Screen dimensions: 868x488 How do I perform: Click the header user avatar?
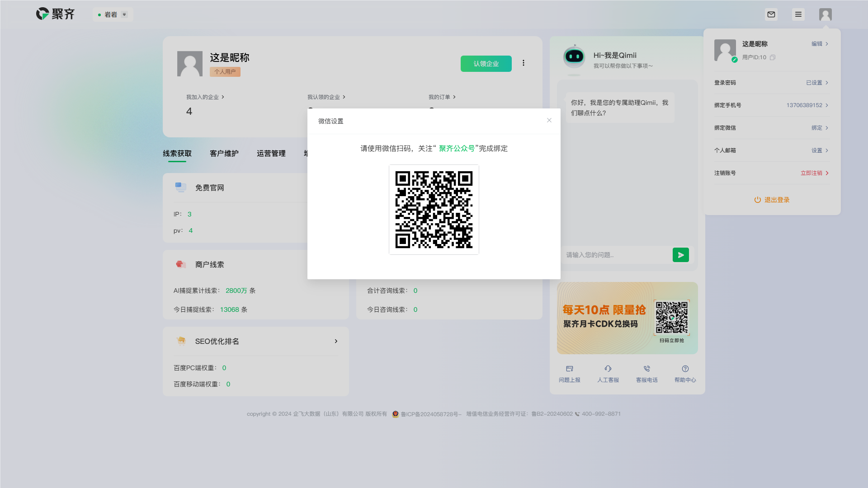[826, 14]
